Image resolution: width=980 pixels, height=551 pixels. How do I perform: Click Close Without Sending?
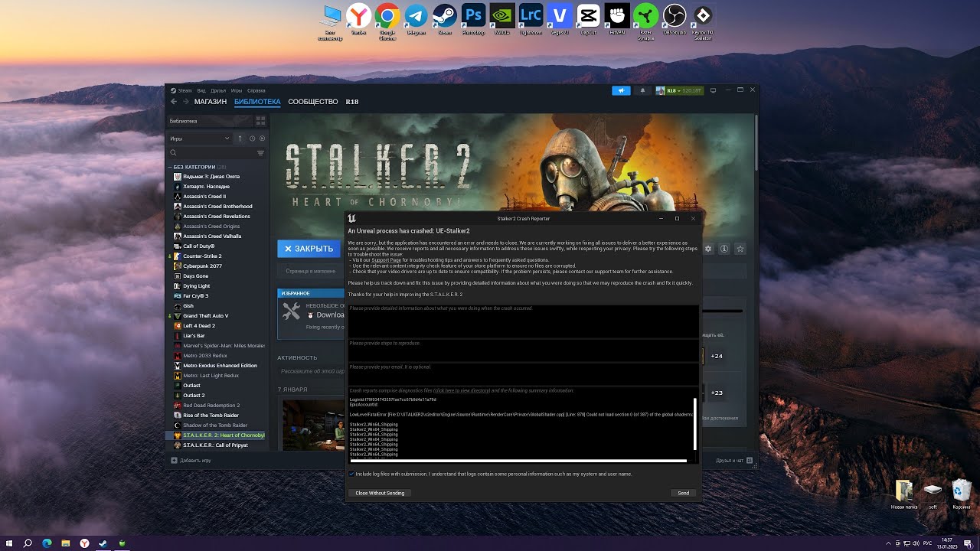coord(380,493)
